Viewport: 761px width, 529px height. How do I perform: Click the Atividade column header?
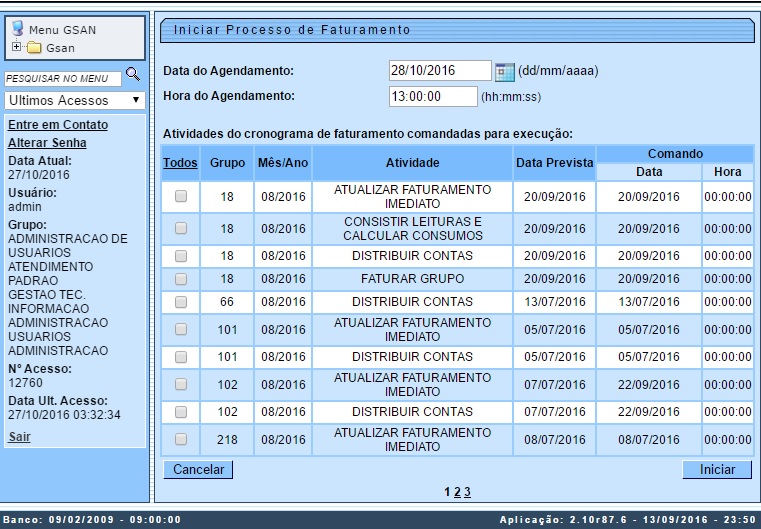coord(413,163)
